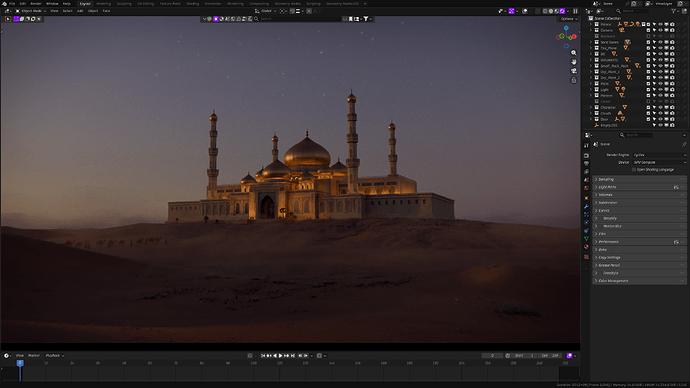
Task: Click the outliner filter funnel icon
Action: tap(674, 11)
